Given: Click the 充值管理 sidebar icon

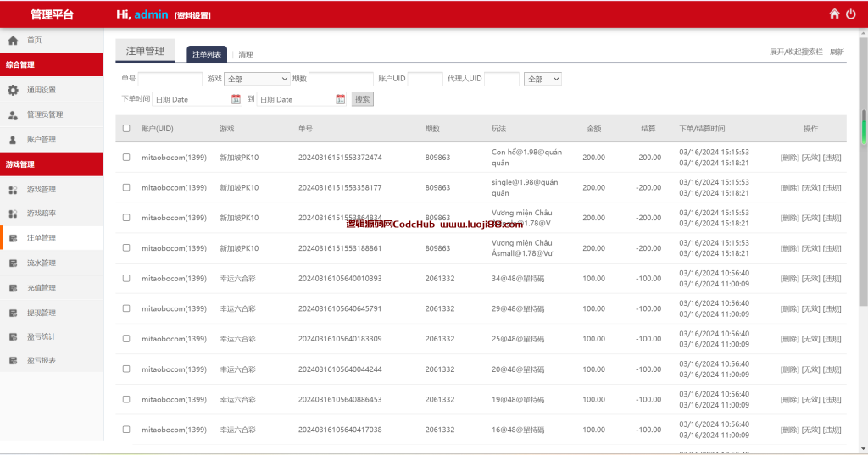Looking at the screenshot, I should point(14,288).
